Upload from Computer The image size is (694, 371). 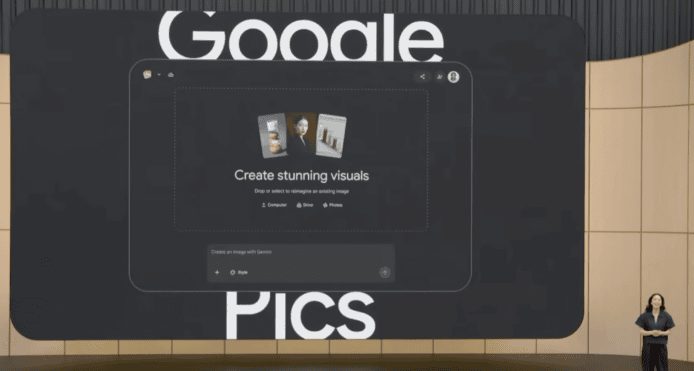point(274,205)
